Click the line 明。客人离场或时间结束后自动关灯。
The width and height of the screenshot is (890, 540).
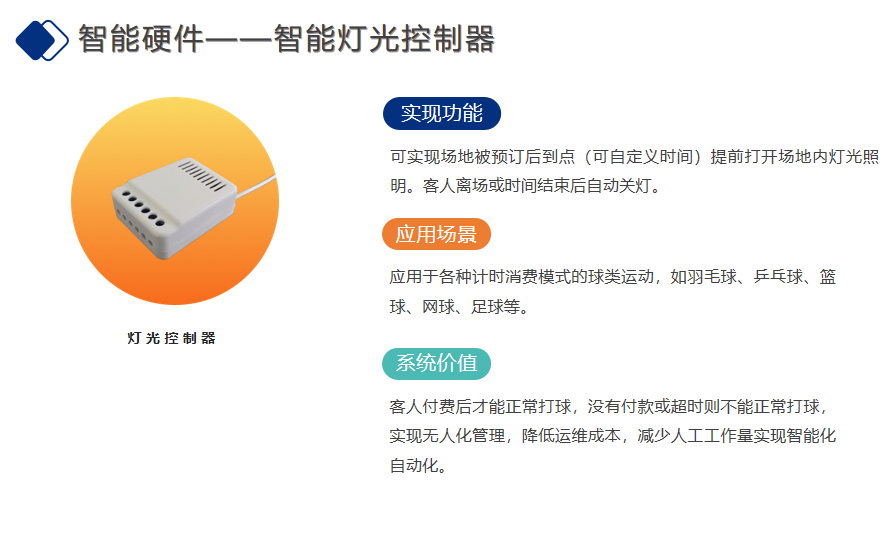[x=526, y=186]
